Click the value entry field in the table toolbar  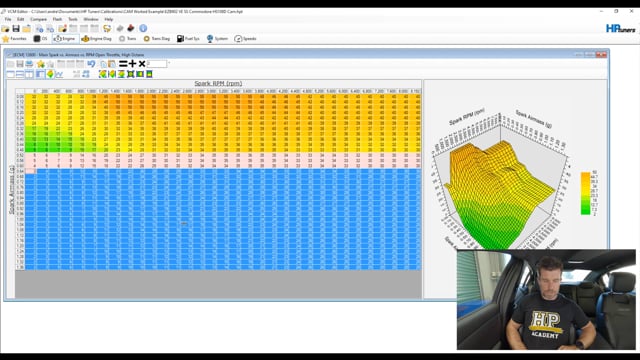(156, 64)
